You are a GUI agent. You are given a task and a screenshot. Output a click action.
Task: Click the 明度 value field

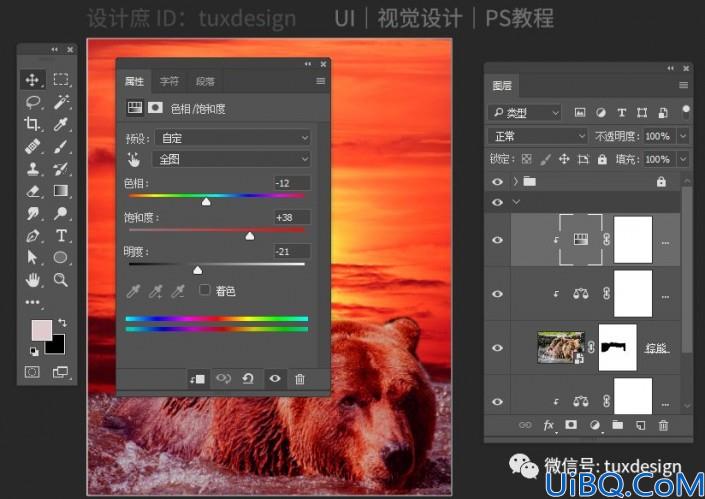pyautogui.click(x=292, y=251)
